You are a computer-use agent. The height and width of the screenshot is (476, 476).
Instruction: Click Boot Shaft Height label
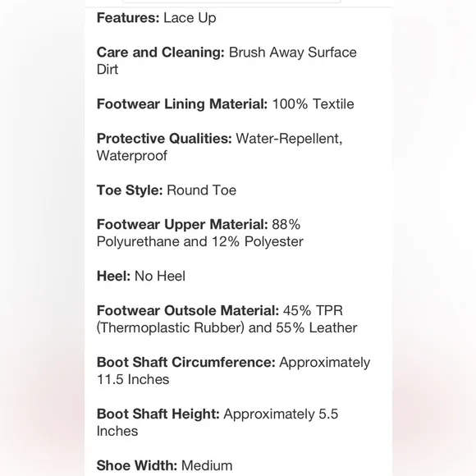(x=158, y=414)
